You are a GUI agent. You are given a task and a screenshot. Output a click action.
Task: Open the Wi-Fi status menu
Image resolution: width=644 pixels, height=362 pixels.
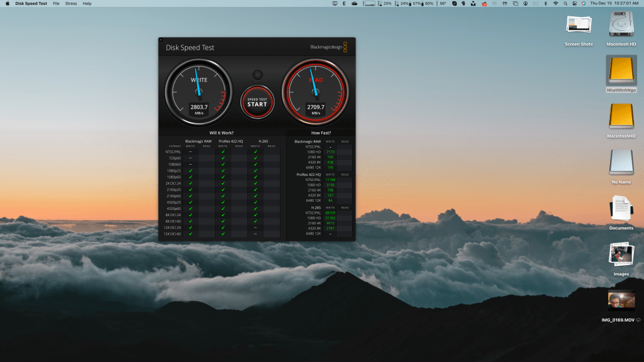coord(555,4)
